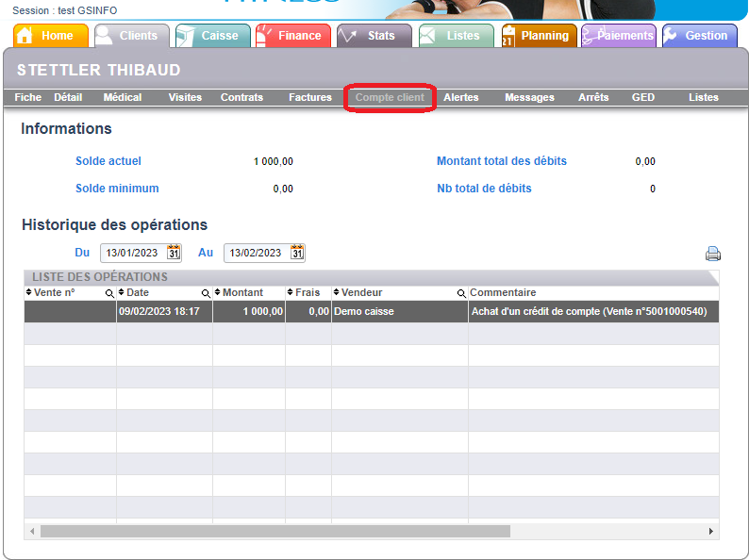Click search icon in Date column
This screenshot has height=560, width=749.
(x=206, y=293)
